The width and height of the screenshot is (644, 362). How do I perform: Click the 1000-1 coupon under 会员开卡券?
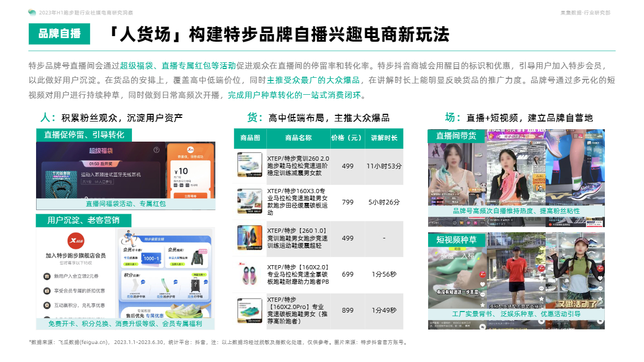[x=151, y=258]
